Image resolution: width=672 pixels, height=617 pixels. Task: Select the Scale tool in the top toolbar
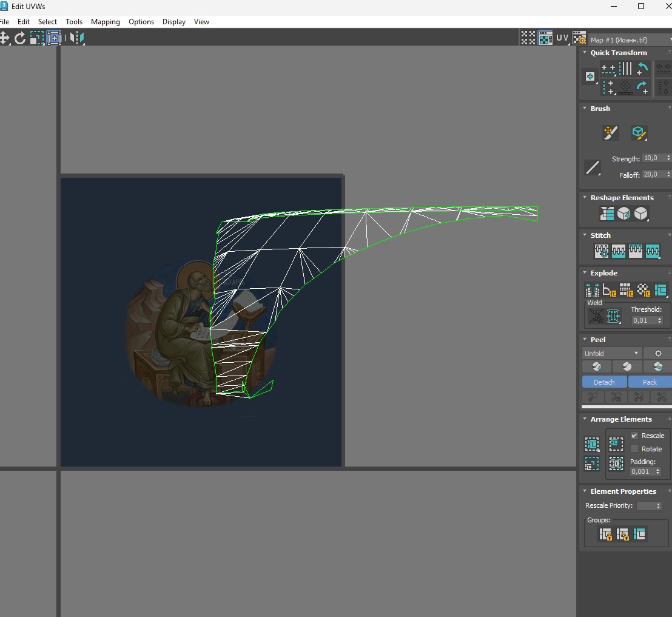pos(37,38)
